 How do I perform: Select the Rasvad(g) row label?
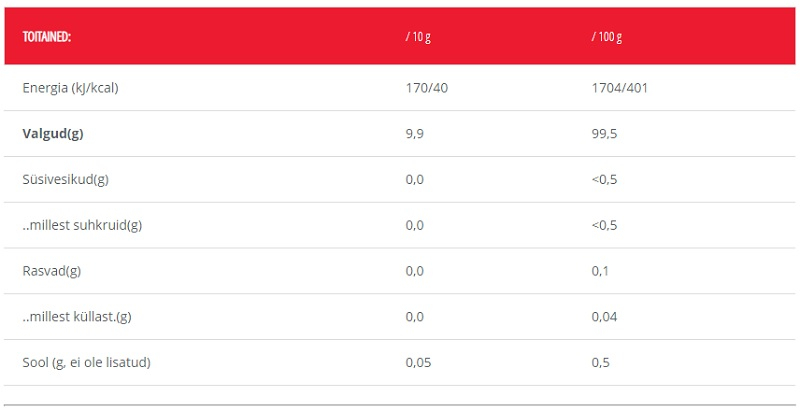tap(52, 271)
